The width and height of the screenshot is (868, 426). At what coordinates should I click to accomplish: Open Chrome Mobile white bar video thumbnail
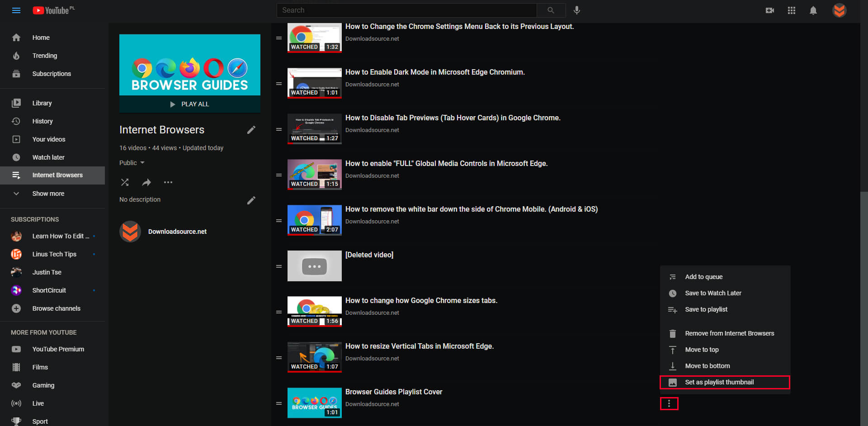(x=315, y=220)
